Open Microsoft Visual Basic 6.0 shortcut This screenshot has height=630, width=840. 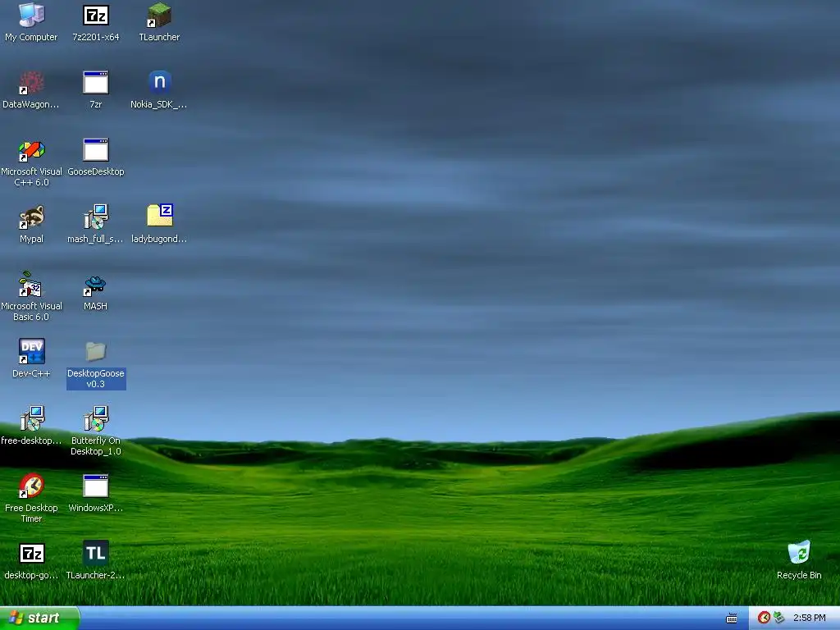click(31, 285)
